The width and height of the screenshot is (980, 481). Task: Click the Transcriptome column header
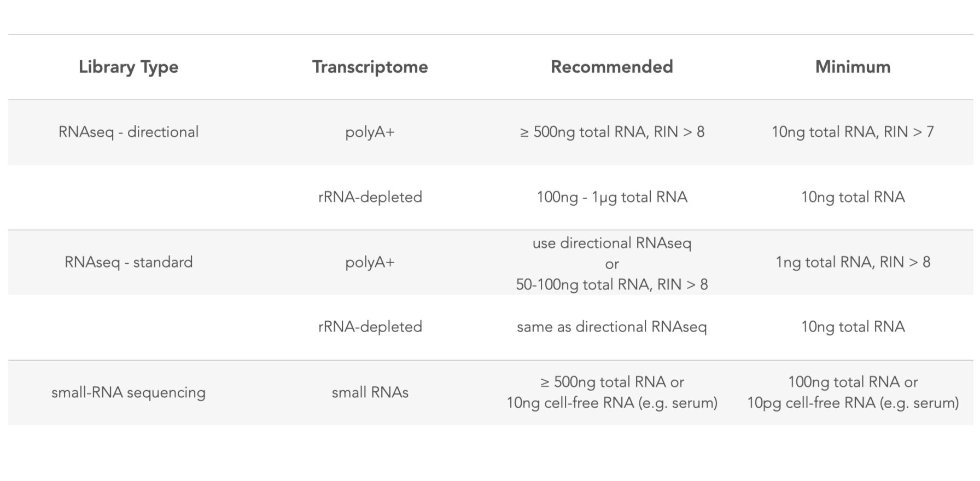(370, 67)
